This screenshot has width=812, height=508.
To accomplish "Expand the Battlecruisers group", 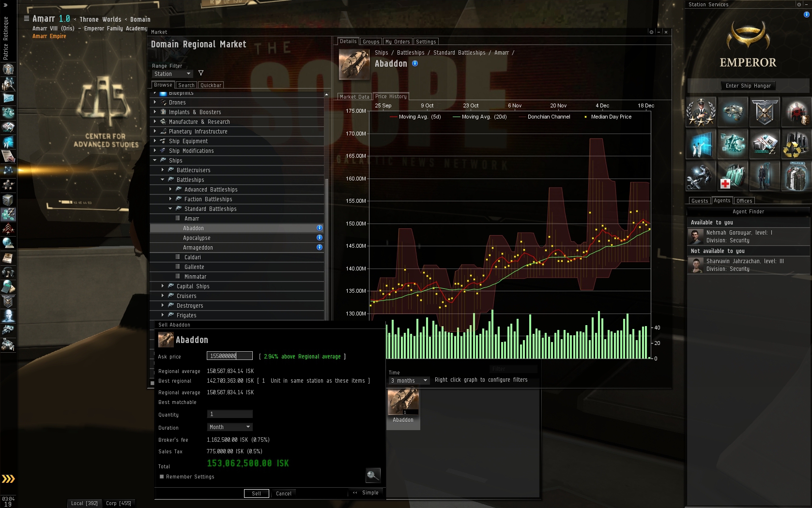I will click(x=163, y=170).
